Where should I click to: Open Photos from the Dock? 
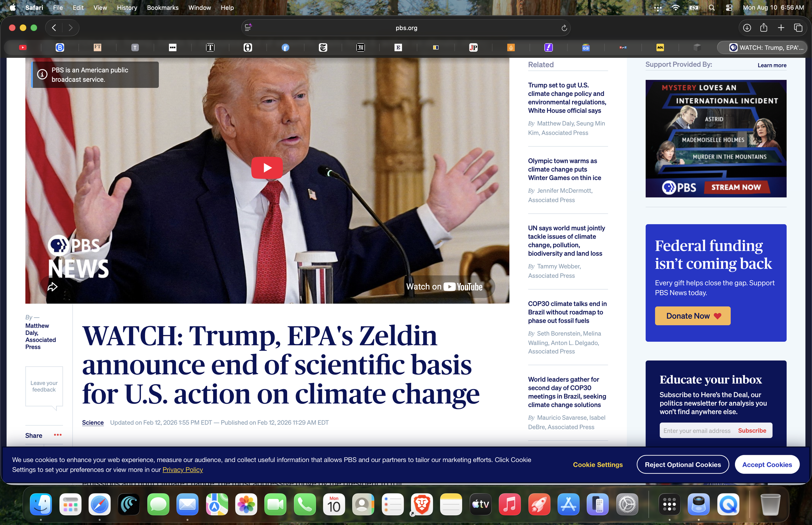(x=246, y=504)
